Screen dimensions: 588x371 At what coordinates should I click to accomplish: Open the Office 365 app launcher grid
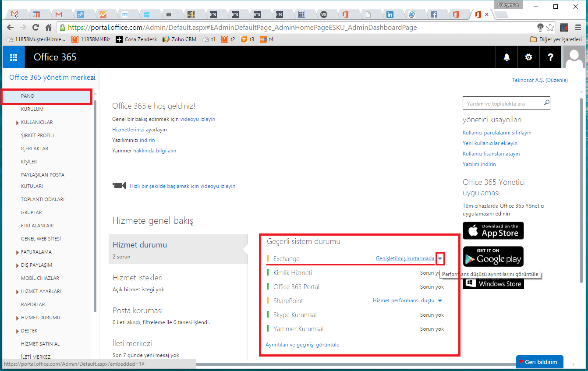pos(13,57)
